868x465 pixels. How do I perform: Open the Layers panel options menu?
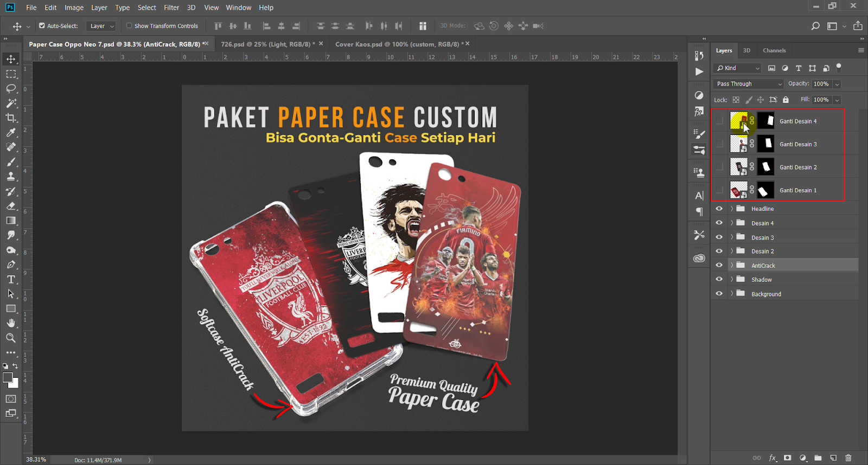861,50
